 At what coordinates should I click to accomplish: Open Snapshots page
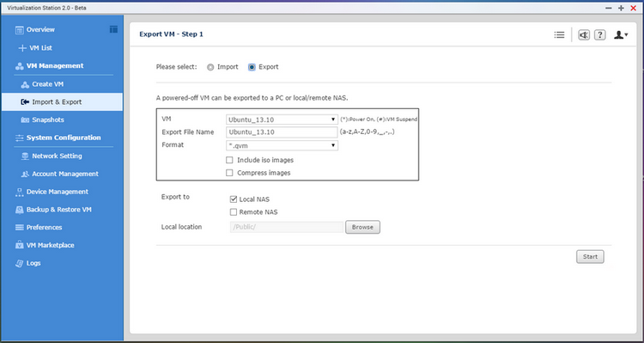click(x=48, y=120)
